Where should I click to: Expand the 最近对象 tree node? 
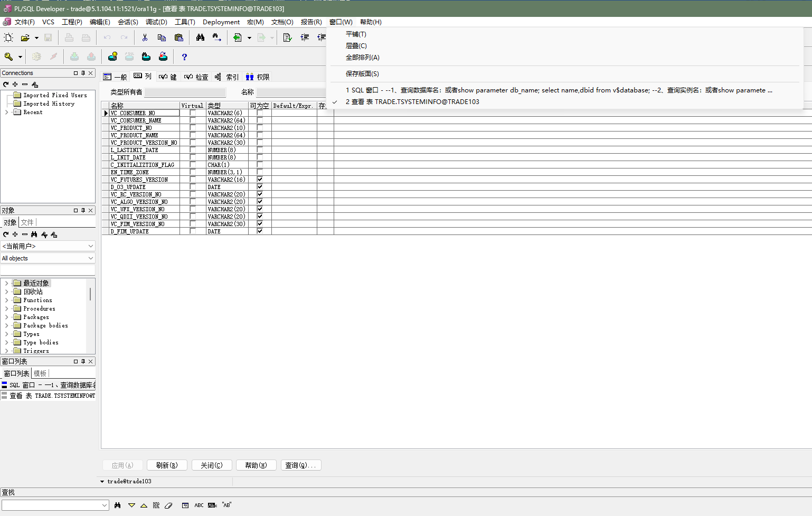pos(6,283)
